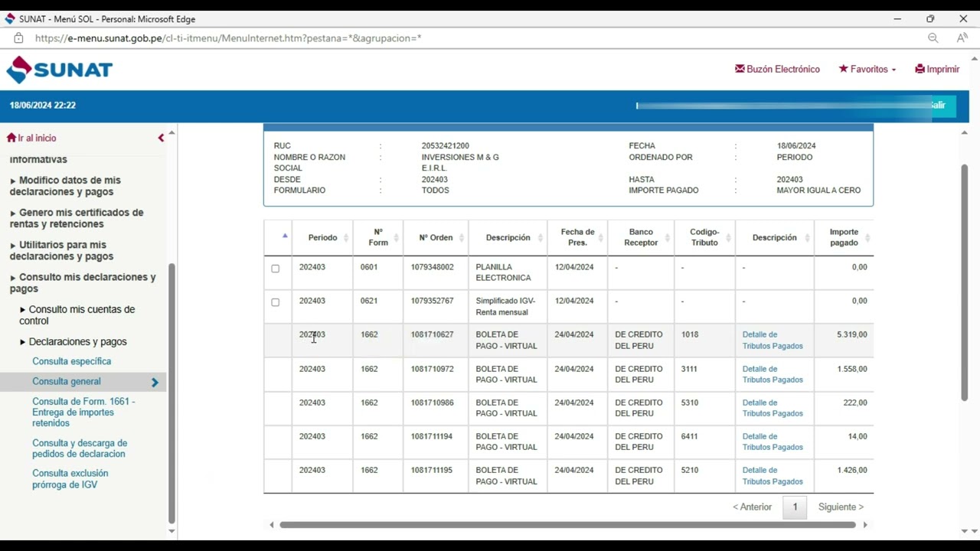Image resolution: width=980 pixels, height=551 pixels.
Task: Sort table by N° Form column header
Action: 378,237
